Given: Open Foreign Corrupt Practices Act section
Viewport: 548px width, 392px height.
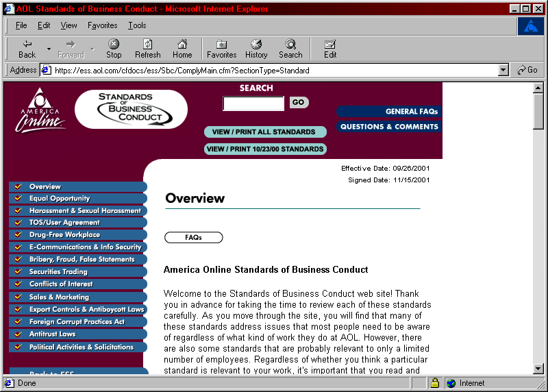Looking at the screenshot, I should pos(77,321).
